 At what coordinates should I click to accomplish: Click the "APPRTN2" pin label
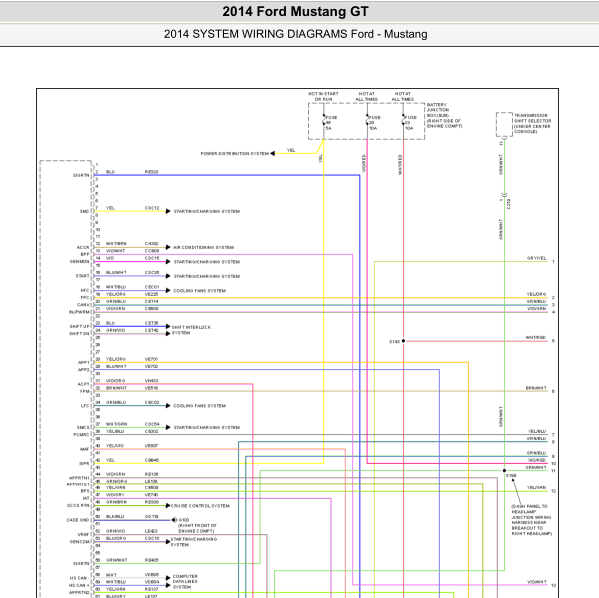tap(79, 593)
